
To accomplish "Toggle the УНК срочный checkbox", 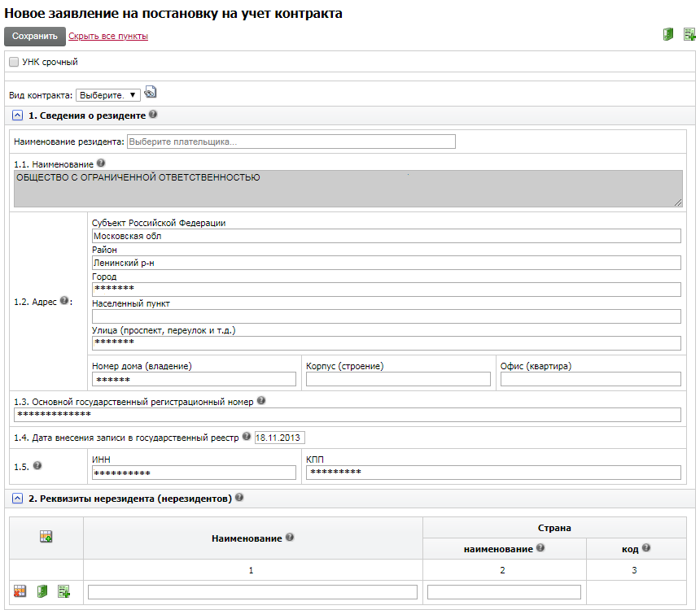I will click(14, 62).
